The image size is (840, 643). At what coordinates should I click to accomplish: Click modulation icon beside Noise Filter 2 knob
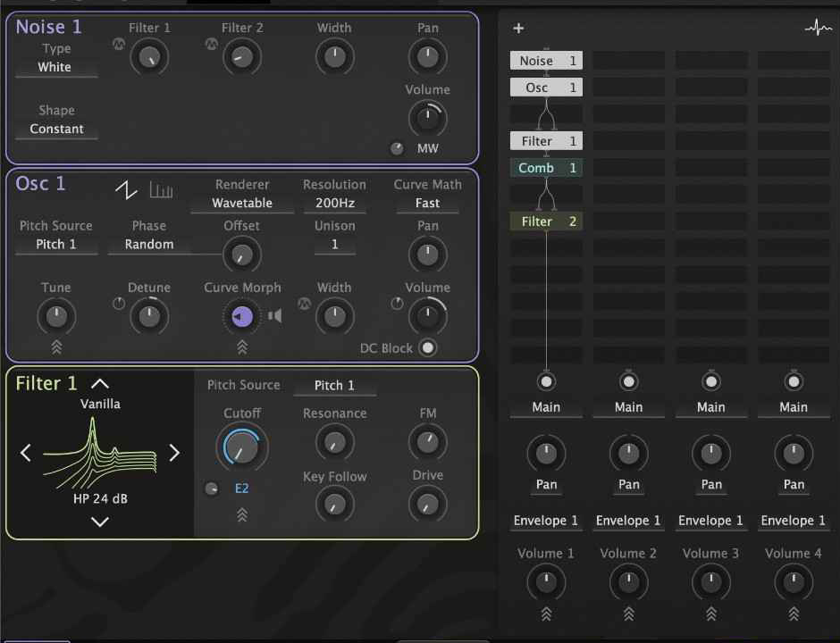pyautogui.click(x=212, y=45)
